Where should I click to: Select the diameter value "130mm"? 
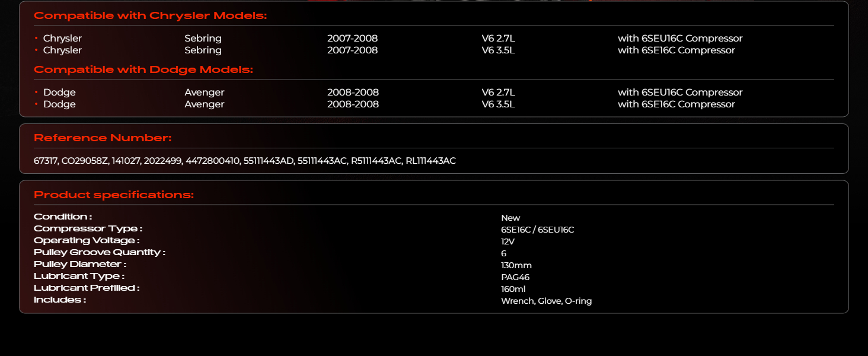(x=516, y=266)
